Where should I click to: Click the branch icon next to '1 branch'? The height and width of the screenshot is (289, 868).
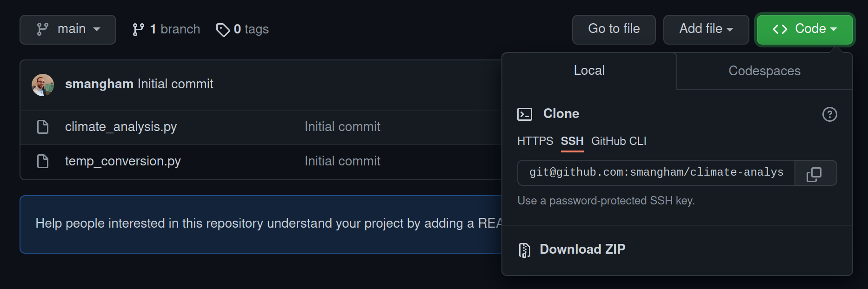point(138,29)
